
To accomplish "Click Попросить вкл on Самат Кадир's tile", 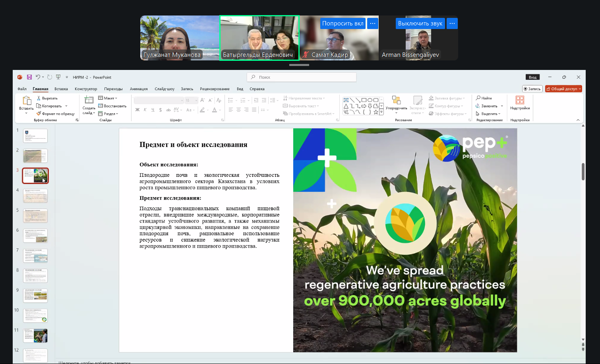I will pyautogui.click(x=343, y=23).
